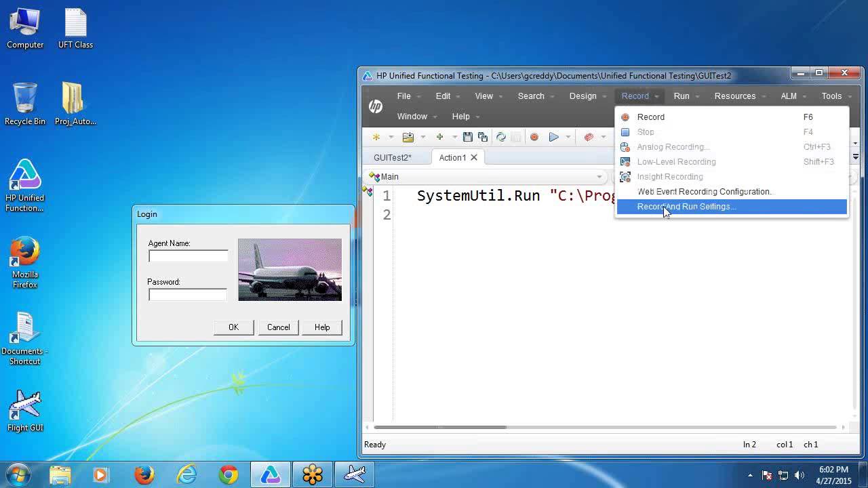Open the Window menu

[x=412, y=117]
